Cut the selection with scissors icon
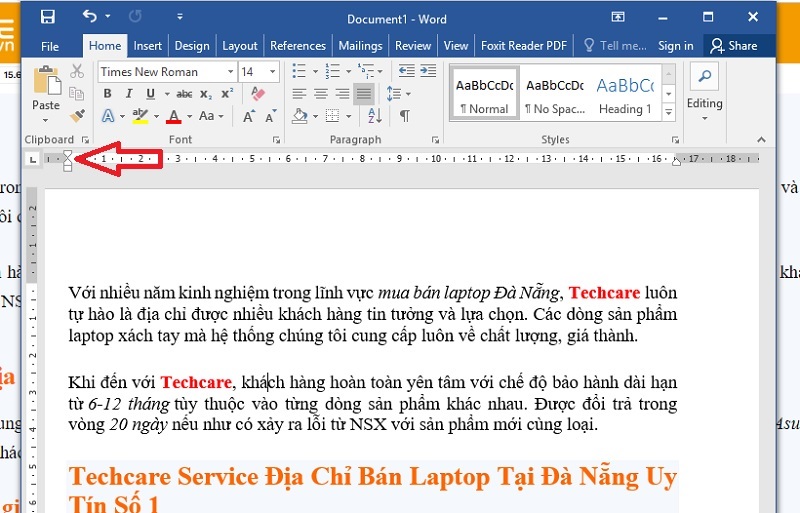The width and height of the screenshot is (800, 513). click(x=77, y=71)
